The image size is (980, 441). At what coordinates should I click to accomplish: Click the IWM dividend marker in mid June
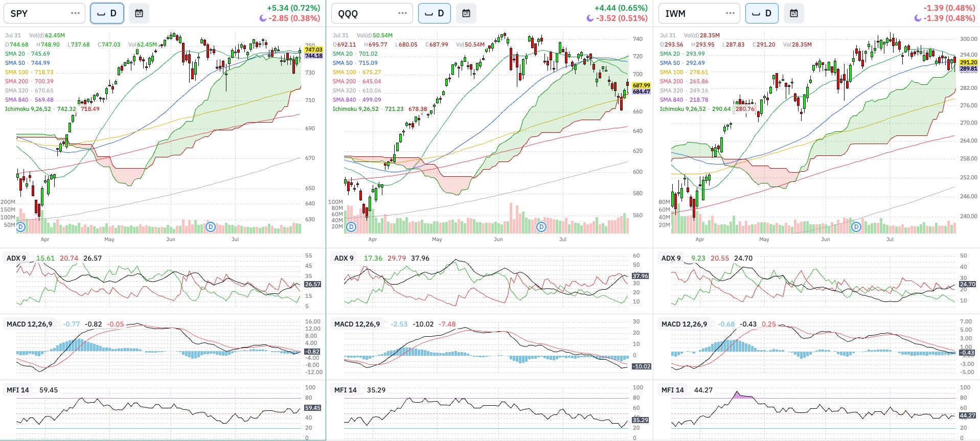pyautogui.click(x=856, y=226)
